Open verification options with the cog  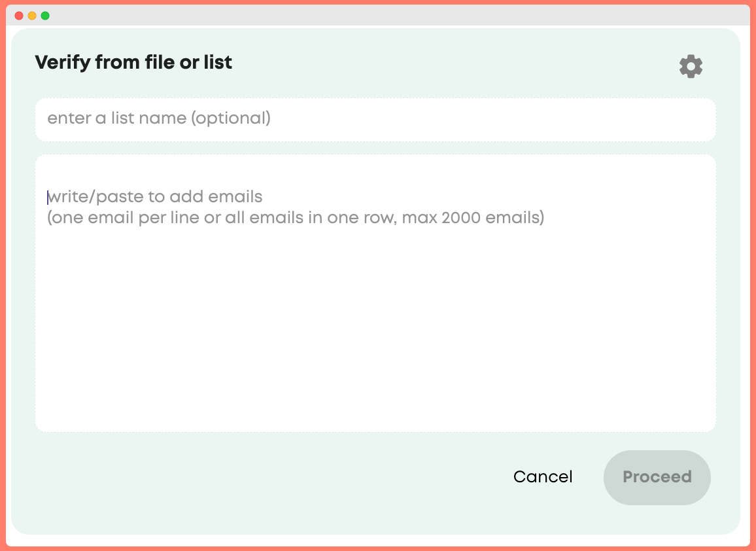[x=691, y=66]
